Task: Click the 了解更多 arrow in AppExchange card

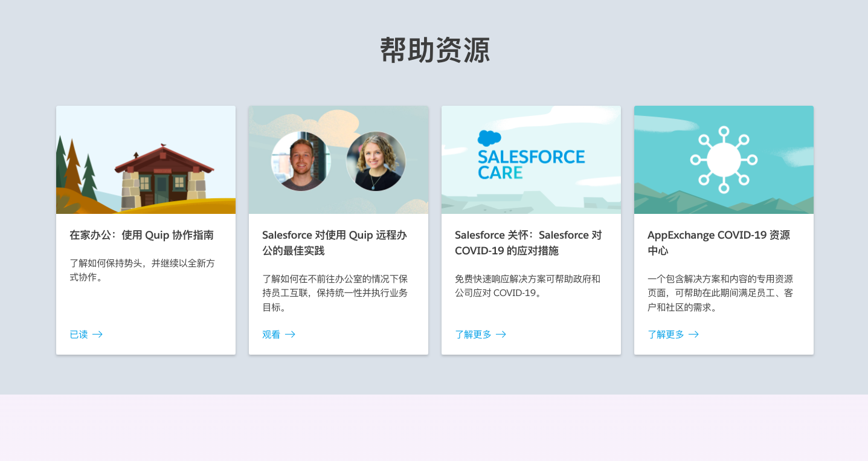Action: point(693,334)
